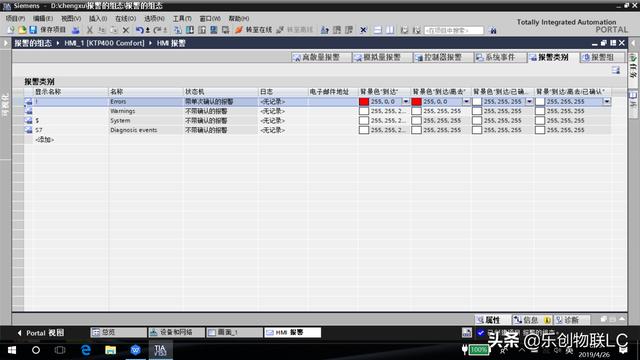The height and width of the screenshot is (360, 640).
Task: Click the Errors row alarm class icon
Action: pos(28,102)
